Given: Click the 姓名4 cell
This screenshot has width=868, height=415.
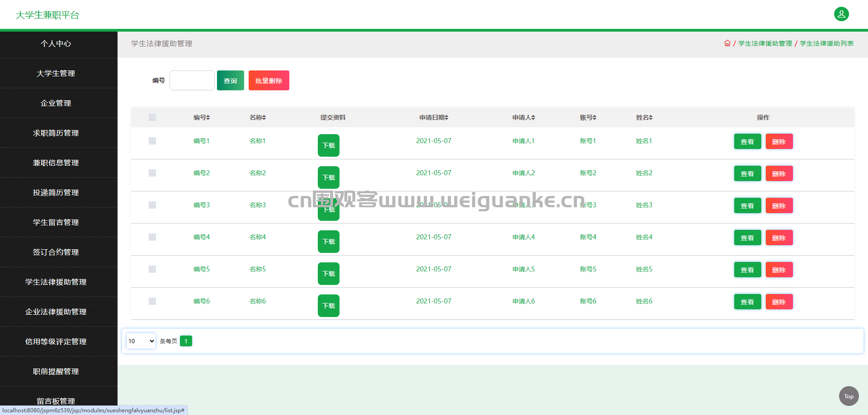Looking at the screenshot, I should click(x=644, y=237).
